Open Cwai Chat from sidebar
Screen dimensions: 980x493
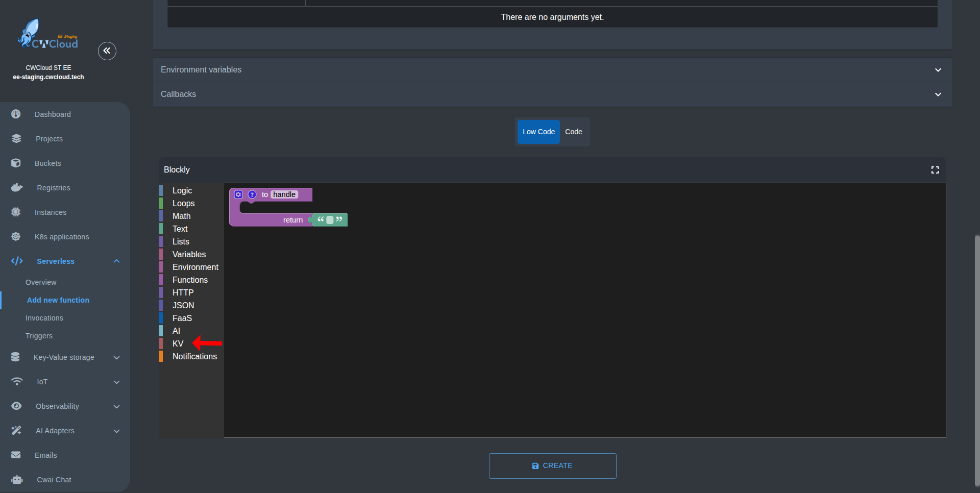54,480
